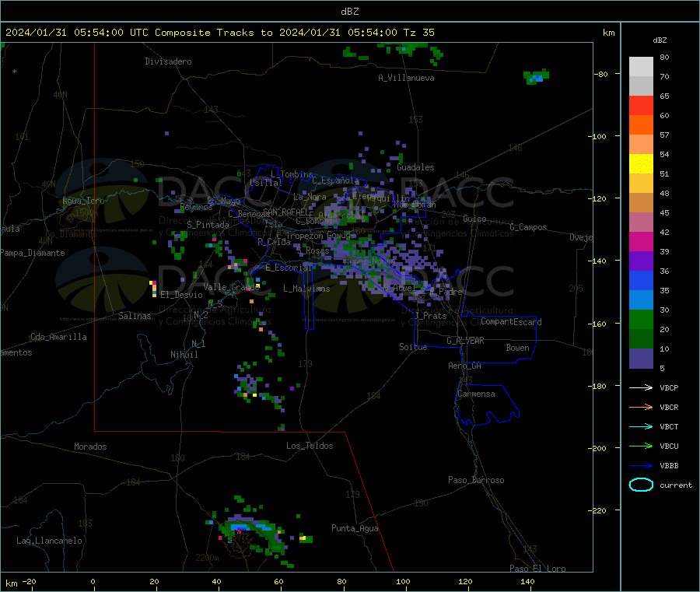Click the VBBB legend label
The width and height of the screenshot is (700, 592).
pyautogui.click(x=669, y=466)
